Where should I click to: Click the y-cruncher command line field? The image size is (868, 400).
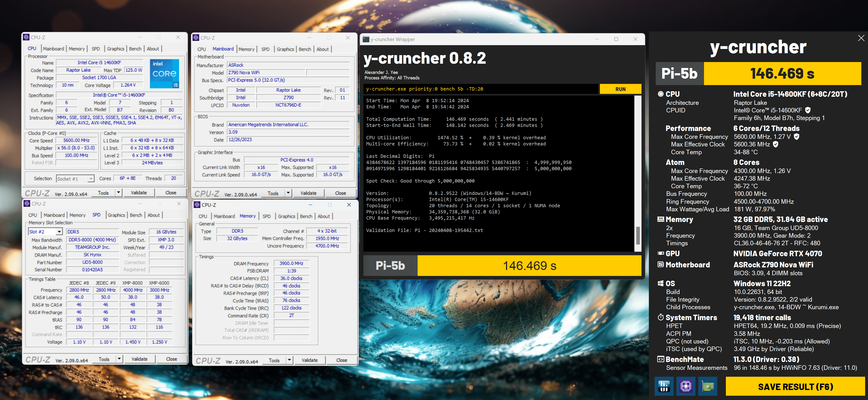481,89
